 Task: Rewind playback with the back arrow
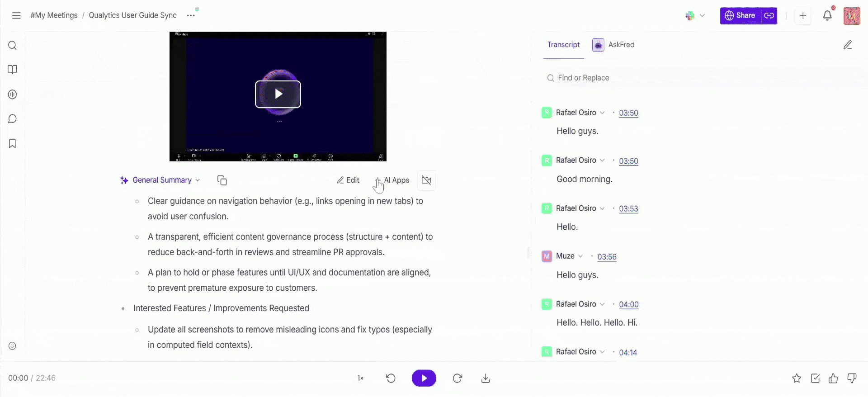pos(391,378)
